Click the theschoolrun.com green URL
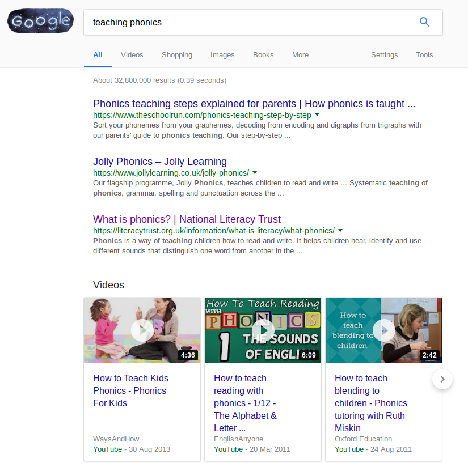 pos(202,116)
